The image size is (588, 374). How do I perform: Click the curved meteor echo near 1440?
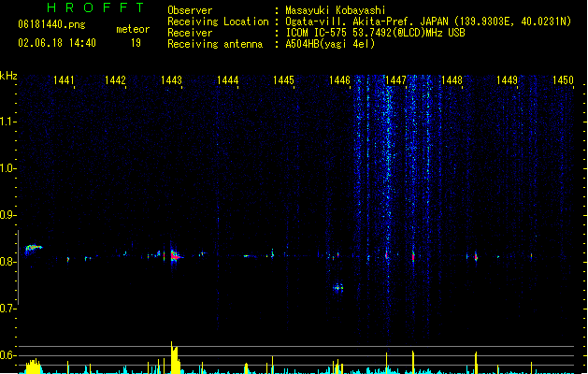[33, 249]
